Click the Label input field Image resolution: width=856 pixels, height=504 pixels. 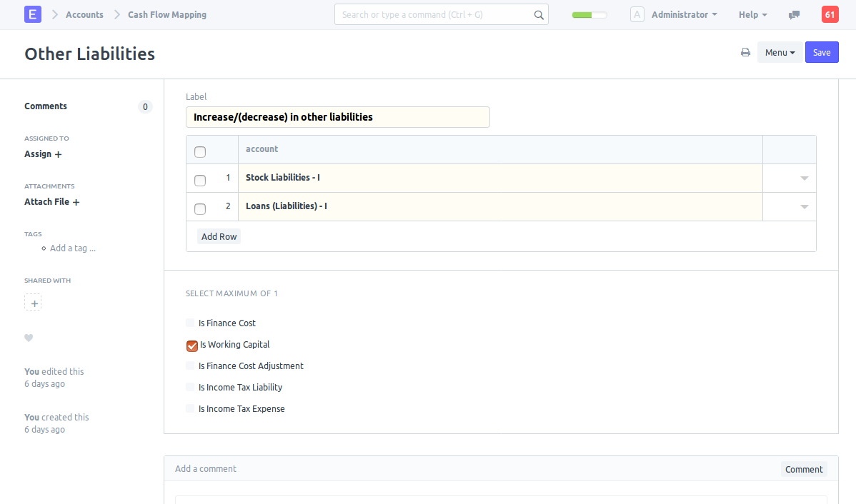point(337,117)
